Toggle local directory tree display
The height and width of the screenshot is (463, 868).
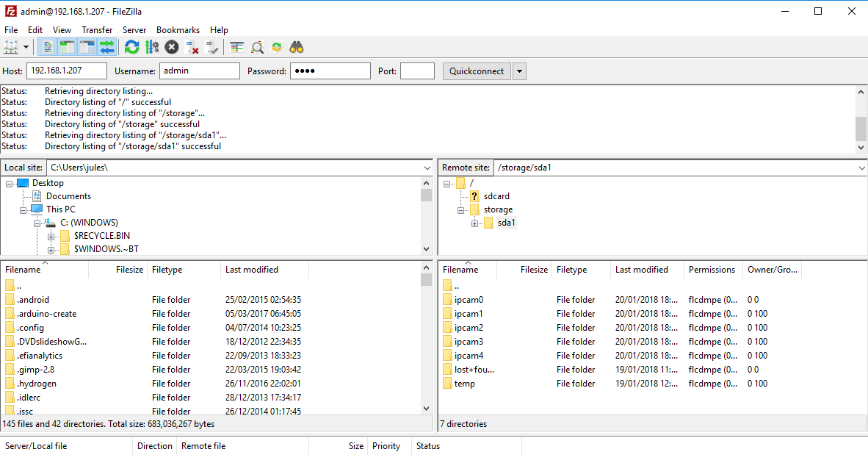pos(68,47)
